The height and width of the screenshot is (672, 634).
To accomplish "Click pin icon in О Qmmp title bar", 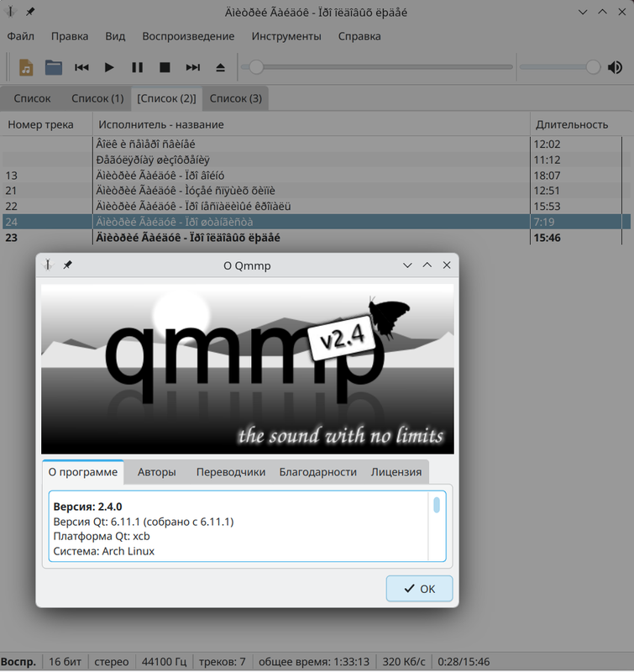I will coord(68,265).
